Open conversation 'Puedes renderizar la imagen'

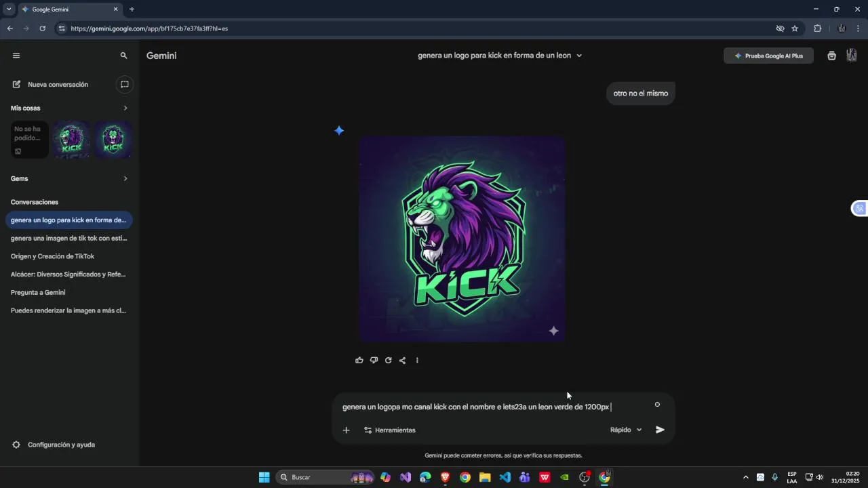pos(68,310)
